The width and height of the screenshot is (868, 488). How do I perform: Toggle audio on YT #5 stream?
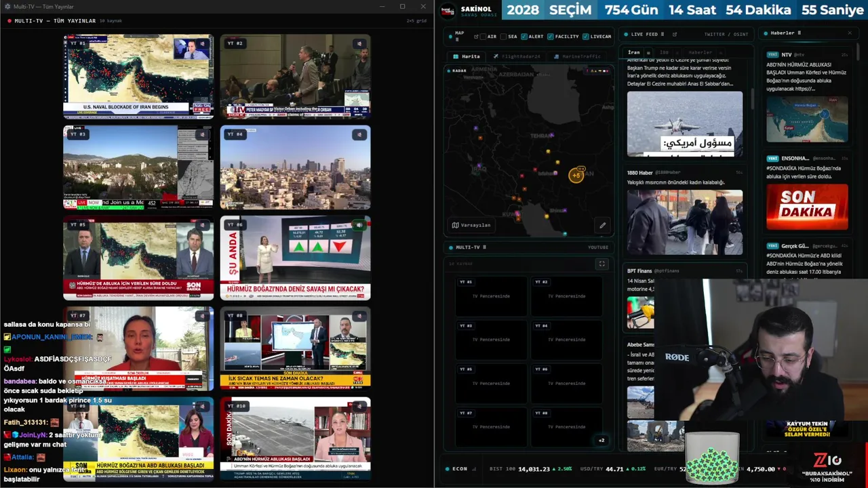(203, 225)
